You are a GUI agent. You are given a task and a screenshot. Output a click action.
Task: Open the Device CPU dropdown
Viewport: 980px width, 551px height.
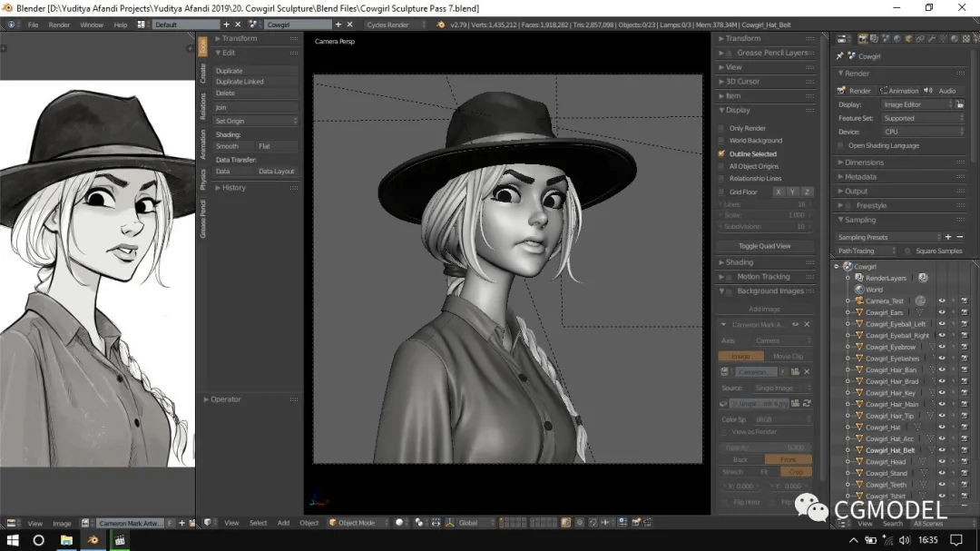(x=923, y=132)
